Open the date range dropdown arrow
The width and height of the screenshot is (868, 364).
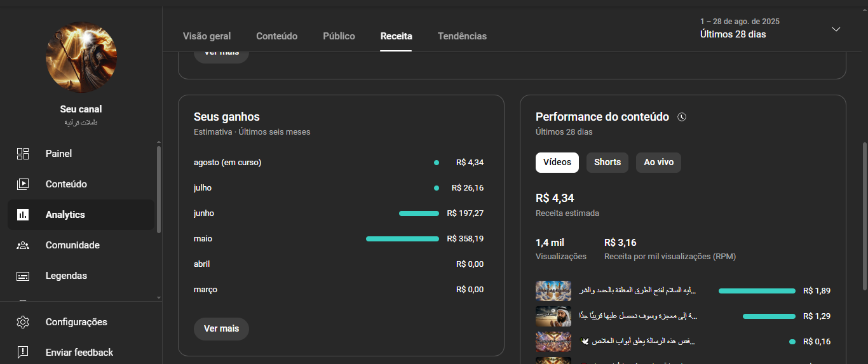(x=836, y=29)
